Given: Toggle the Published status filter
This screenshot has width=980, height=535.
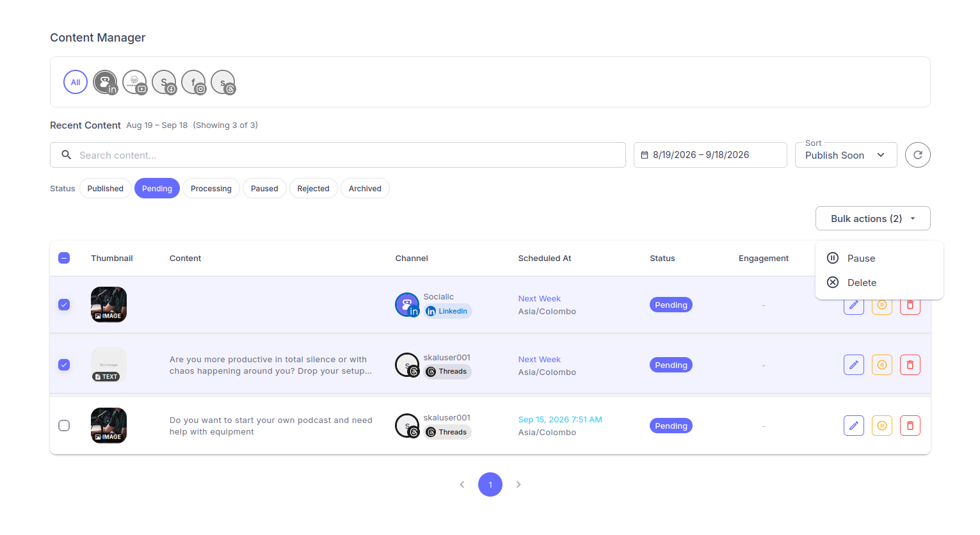Looking at the screenshot, I should click(106, 188).
